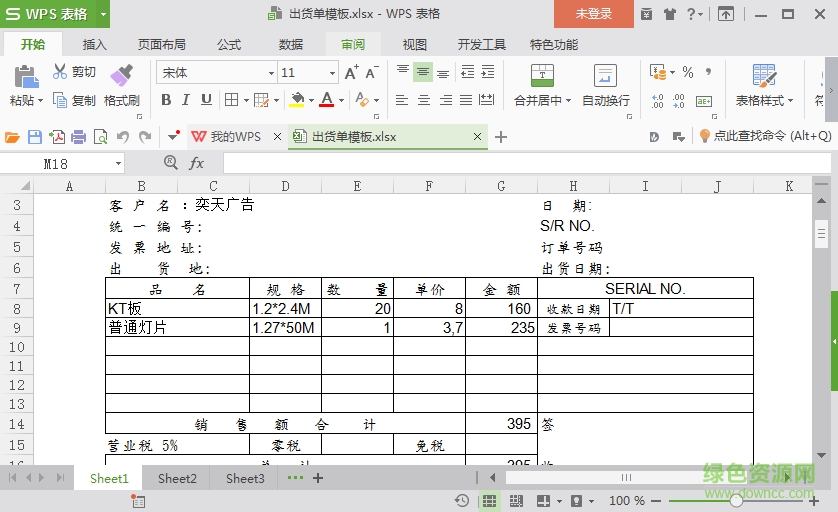Expand the font size dropdown
Screen dimensions: 838x512
point(332,73)
